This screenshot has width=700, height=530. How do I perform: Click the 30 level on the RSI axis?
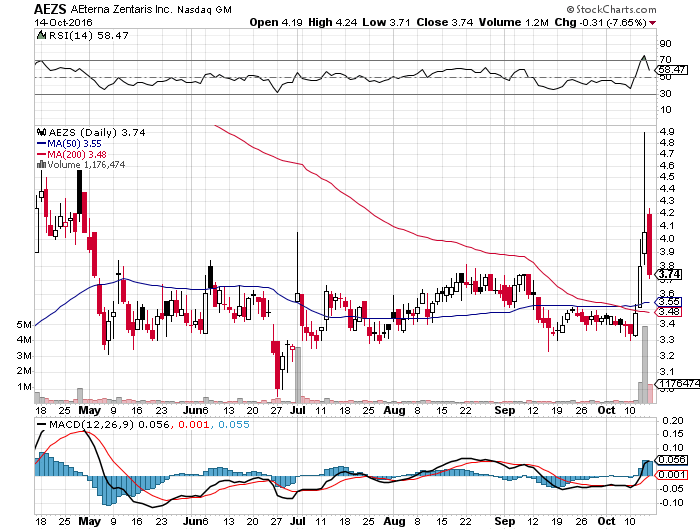click(x=665, y=93)
